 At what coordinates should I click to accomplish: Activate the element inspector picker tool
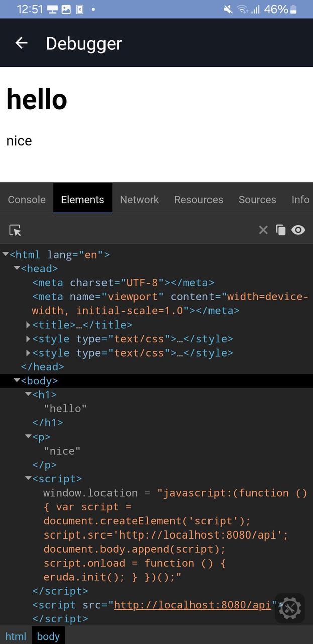pos(15,230)
